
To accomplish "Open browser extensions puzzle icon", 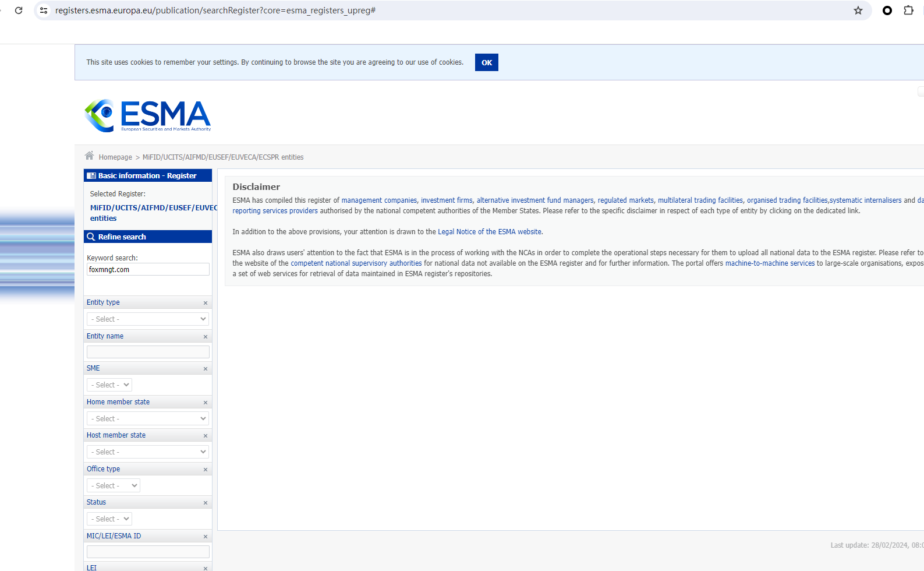I will 908,10.
